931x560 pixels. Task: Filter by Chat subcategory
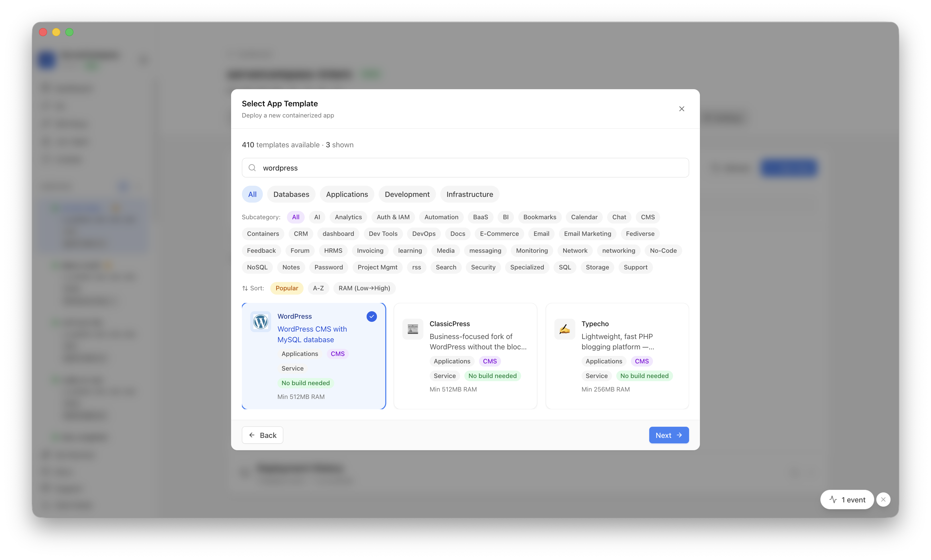(x=619, y=217)
